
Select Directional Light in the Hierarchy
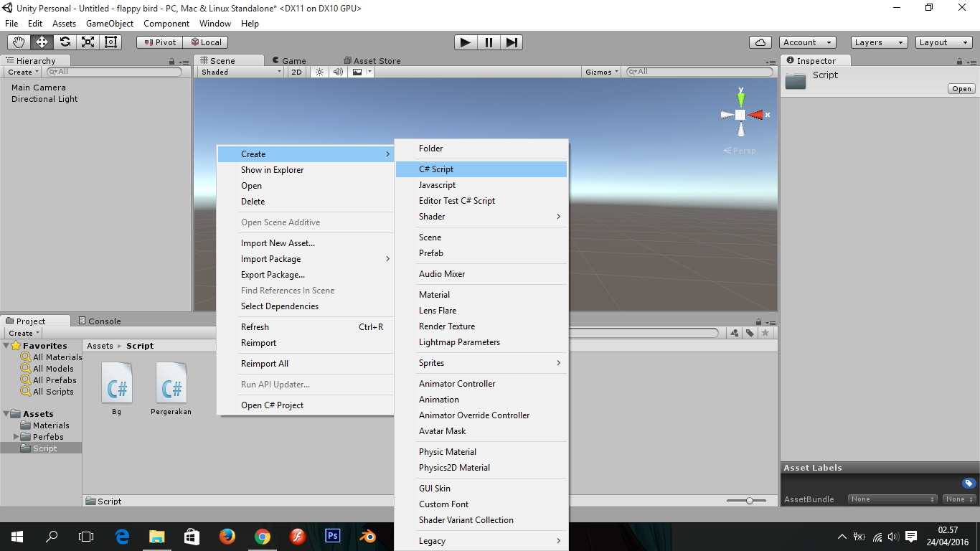44,99
